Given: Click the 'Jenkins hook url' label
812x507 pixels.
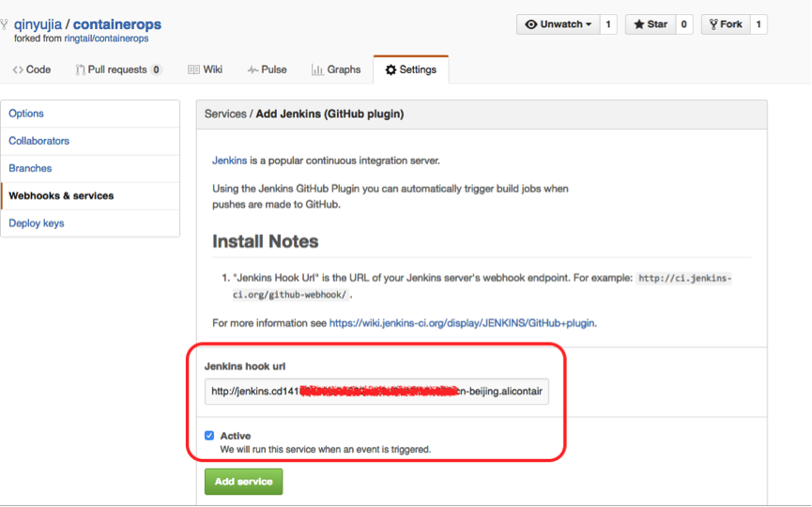Looking at the screenshot, I should pyautogui.click(x=245, y=367).
